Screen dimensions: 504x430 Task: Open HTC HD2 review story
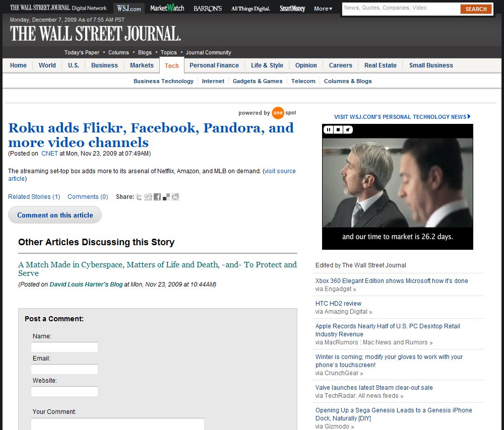(338, 304)
